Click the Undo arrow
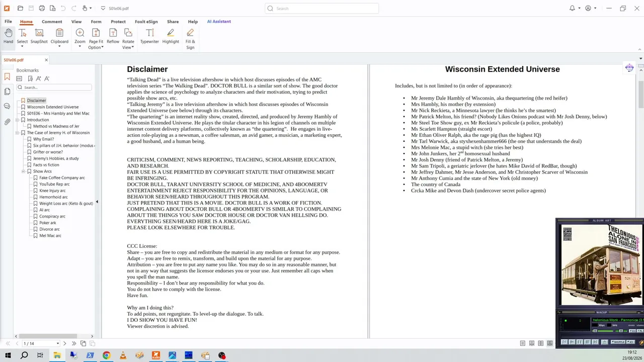 point(63,8)
